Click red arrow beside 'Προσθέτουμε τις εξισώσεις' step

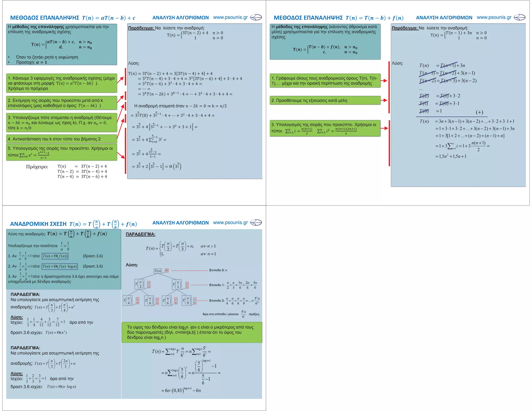click(x=384, y=100)
